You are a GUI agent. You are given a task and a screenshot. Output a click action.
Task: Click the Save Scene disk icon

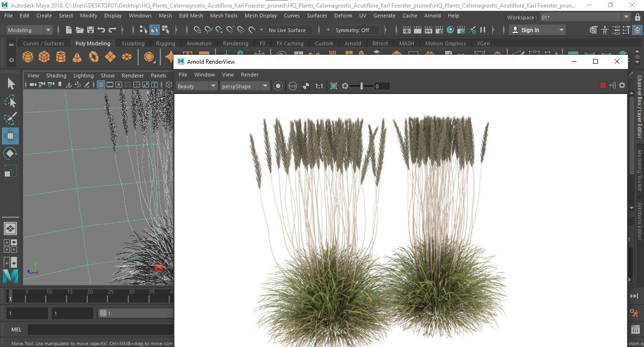[x=91, y=30]
